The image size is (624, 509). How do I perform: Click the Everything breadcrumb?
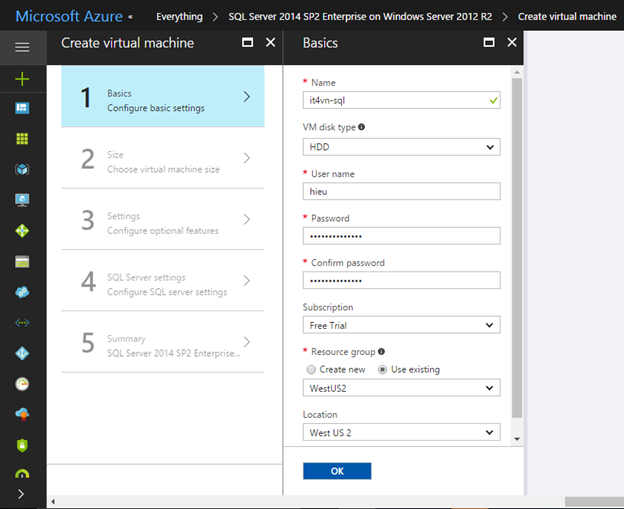tap(179, 16)
